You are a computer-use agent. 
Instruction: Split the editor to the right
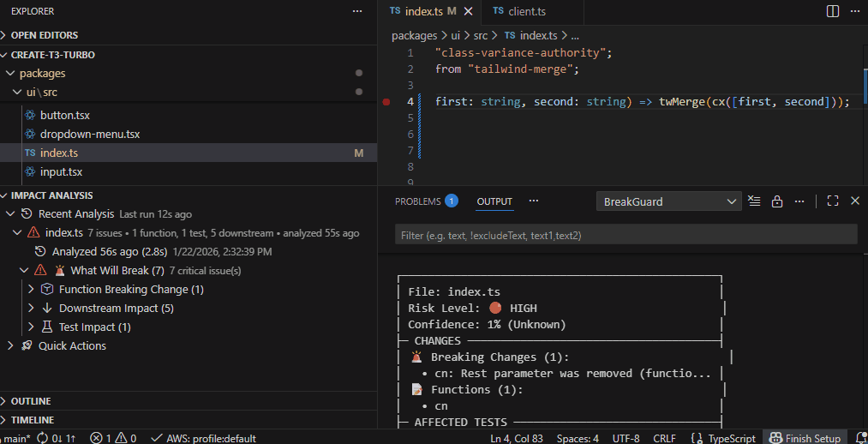coord(833,11)
